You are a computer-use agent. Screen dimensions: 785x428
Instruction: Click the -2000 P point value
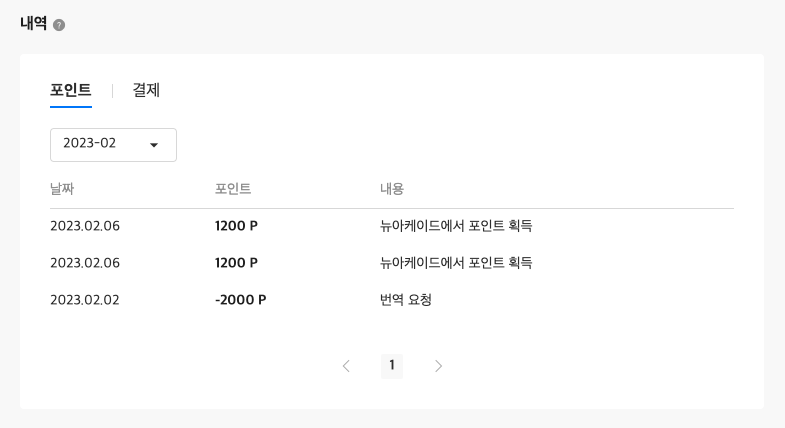pos(241,300)
